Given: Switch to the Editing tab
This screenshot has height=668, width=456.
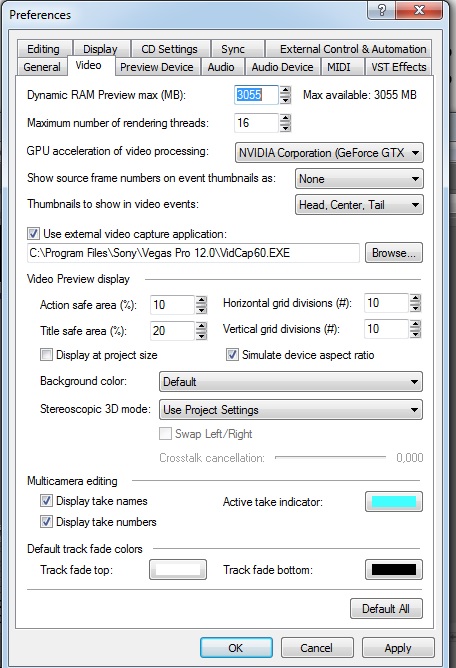Looking at the screenshot, I should point(43,49).
